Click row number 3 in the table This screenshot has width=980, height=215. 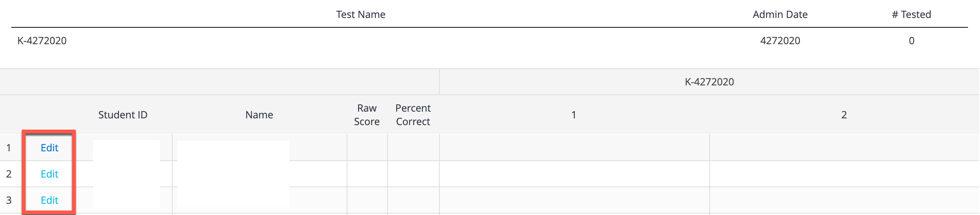[9, 200]
